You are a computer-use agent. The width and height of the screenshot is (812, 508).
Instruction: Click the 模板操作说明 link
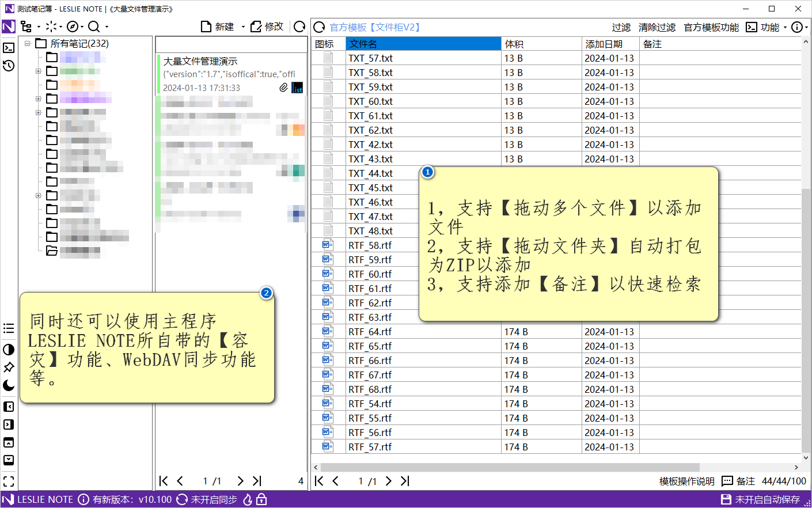pos(686,481)
